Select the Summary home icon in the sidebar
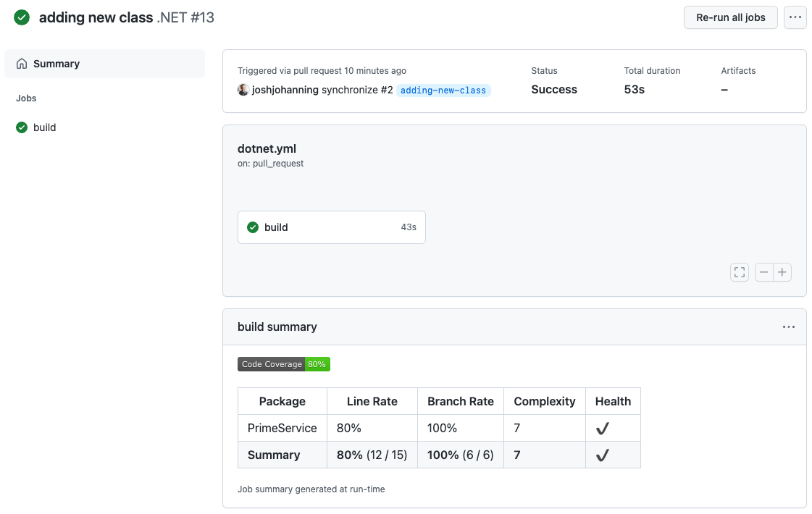 [22, 64]
